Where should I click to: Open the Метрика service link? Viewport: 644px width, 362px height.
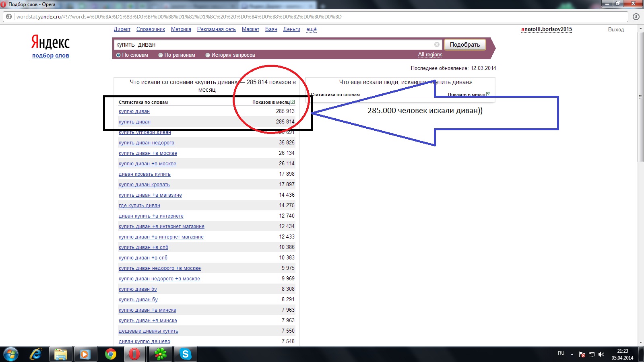tap(181, 29)
